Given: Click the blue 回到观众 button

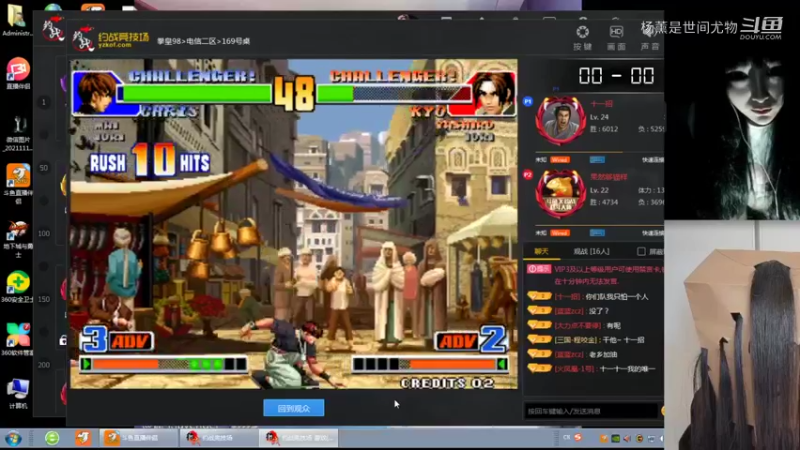Looking at the screenshot, I should pos(294,408).
